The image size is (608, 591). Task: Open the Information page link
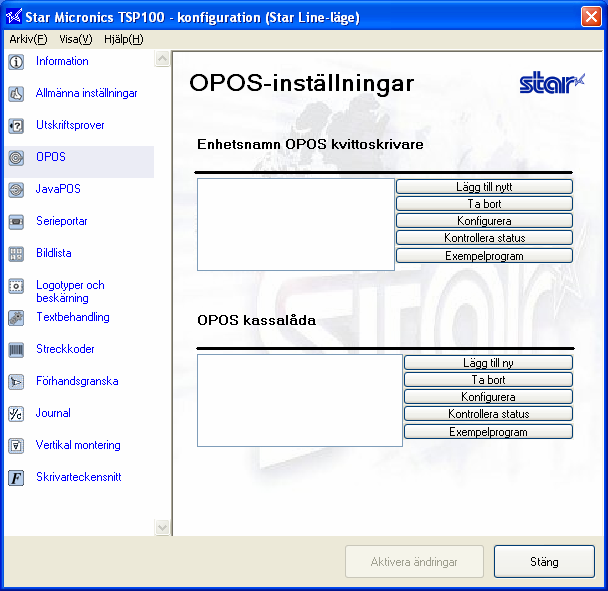tap(62, 61)
